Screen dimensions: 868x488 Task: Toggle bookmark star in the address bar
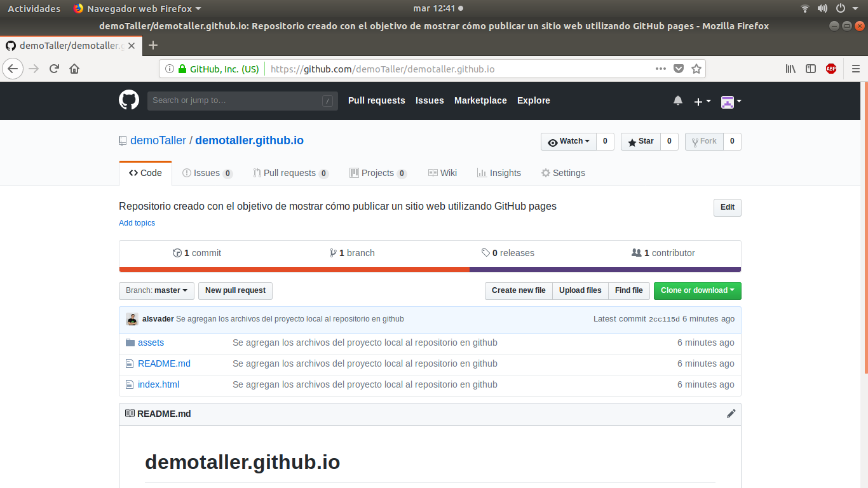[x=696, y=69]
